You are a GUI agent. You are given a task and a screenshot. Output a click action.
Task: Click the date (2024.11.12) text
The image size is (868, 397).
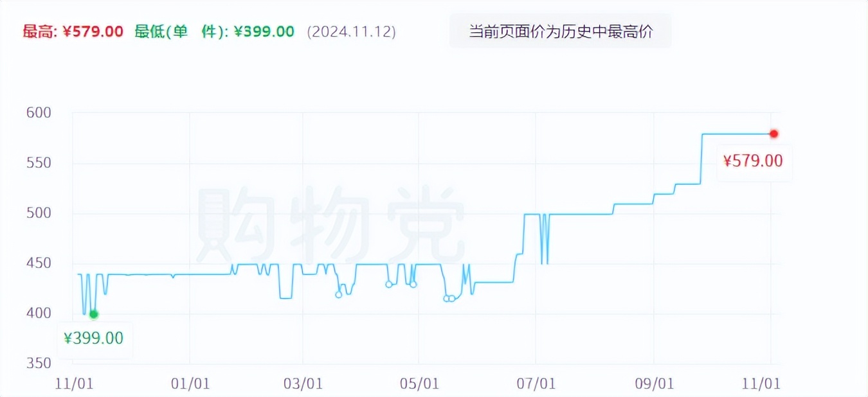(351, 31)
